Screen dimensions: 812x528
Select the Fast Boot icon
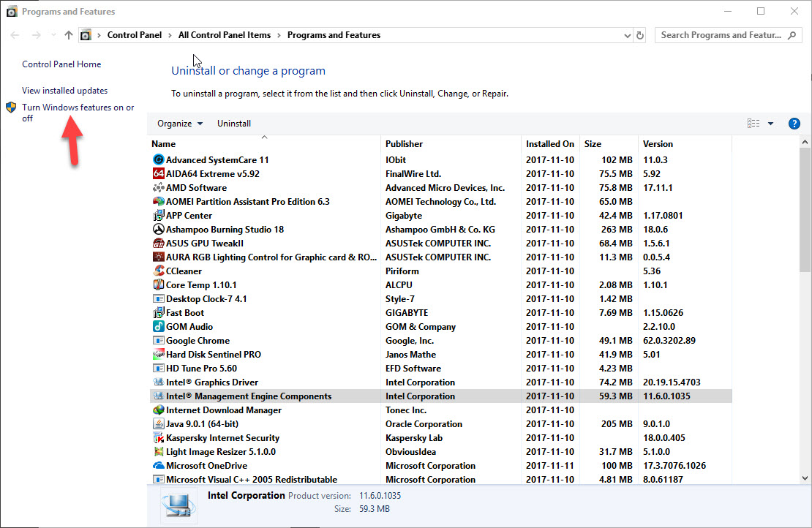(x=159, y=313)
